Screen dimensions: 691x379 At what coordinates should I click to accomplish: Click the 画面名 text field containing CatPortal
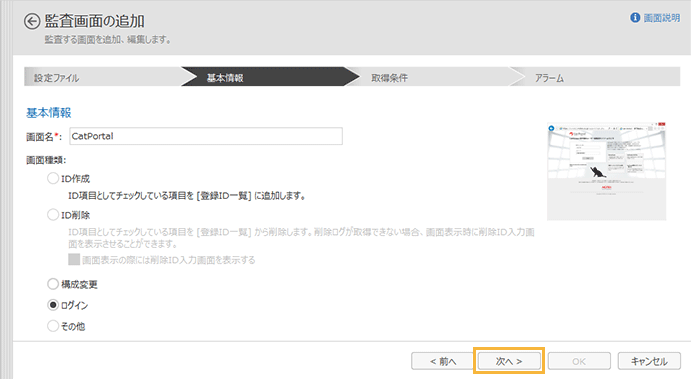(206, 136)
